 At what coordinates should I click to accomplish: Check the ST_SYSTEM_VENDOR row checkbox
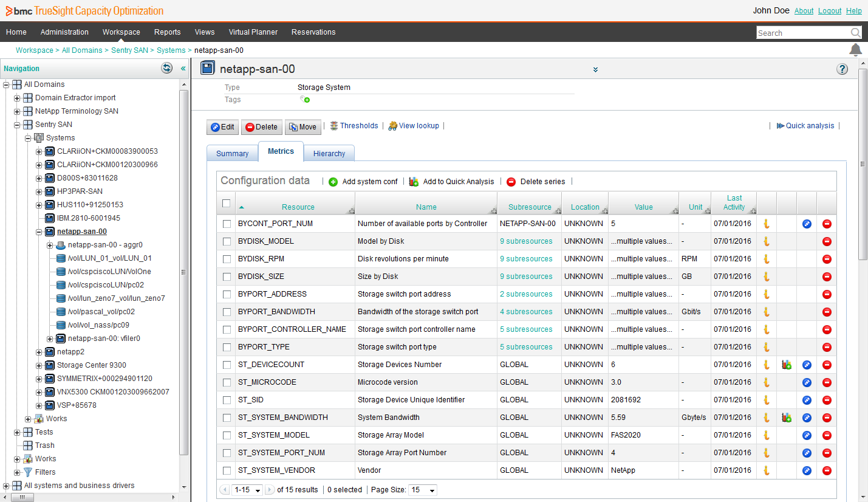[227, 470]
